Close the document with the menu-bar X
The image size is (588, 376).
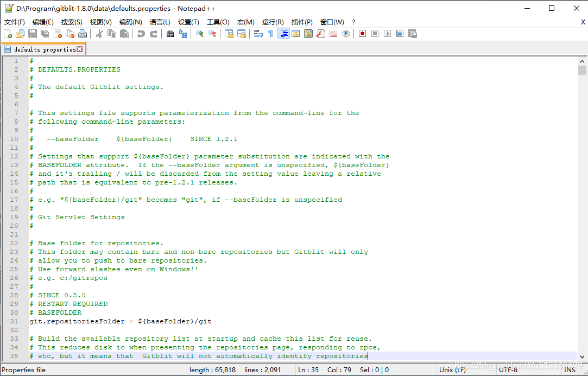(583, 22)
